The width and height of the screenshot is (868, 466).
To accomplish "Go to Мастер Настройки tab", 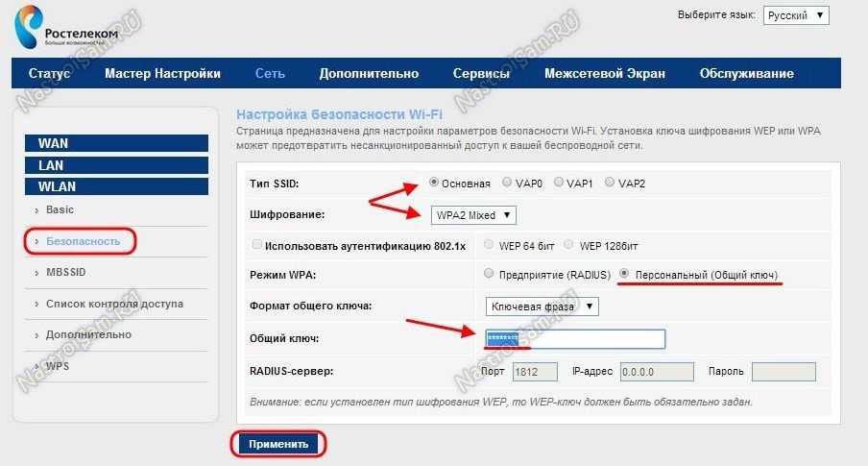I will 162,74.
